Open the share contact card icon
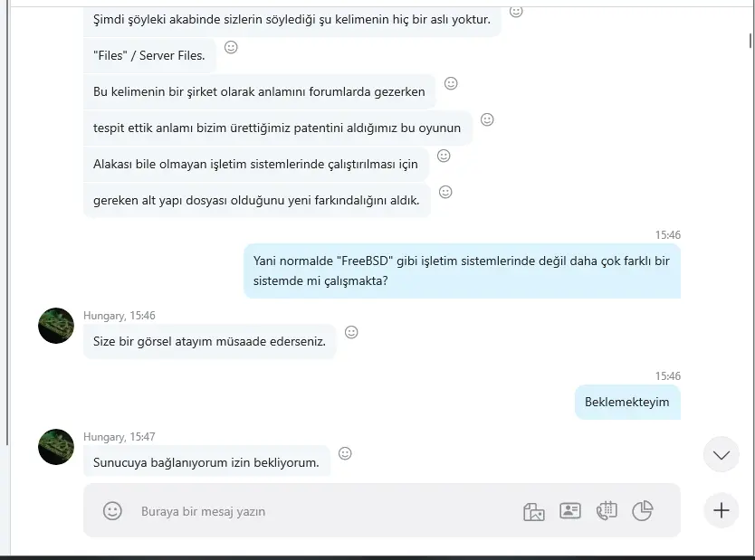The height and width of the screenshot is (560, 755). point(570,510)
